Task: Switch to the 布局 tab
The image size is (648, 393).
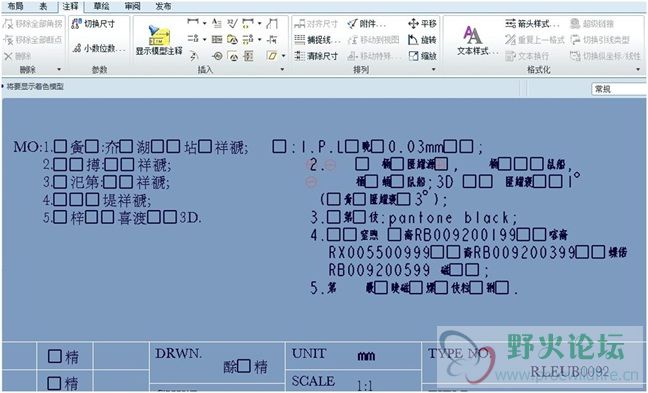Action: tap(16, 6)
